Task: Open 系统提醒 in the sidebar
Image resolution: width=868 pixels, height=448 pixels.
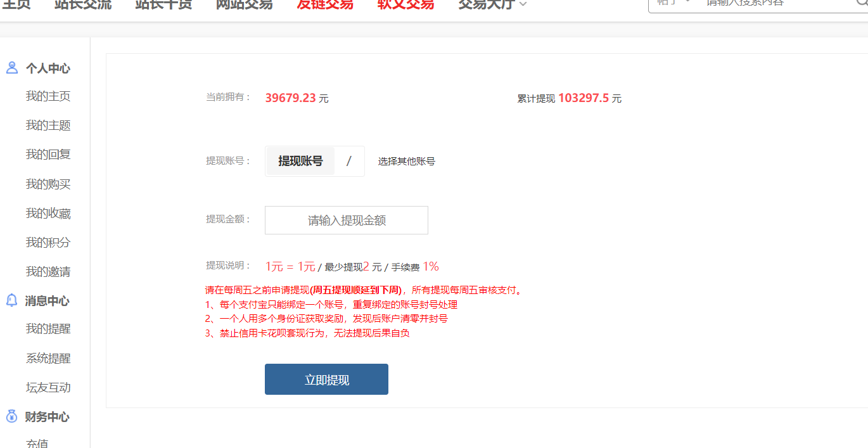Action: tap(48, 359)
